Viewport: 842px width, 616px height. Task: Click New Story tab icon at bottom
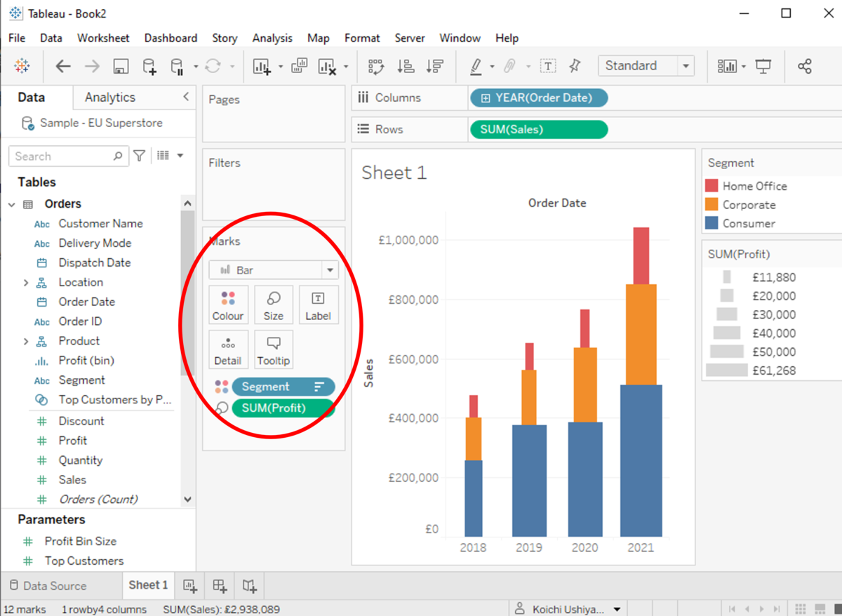[x=250, y=585]
